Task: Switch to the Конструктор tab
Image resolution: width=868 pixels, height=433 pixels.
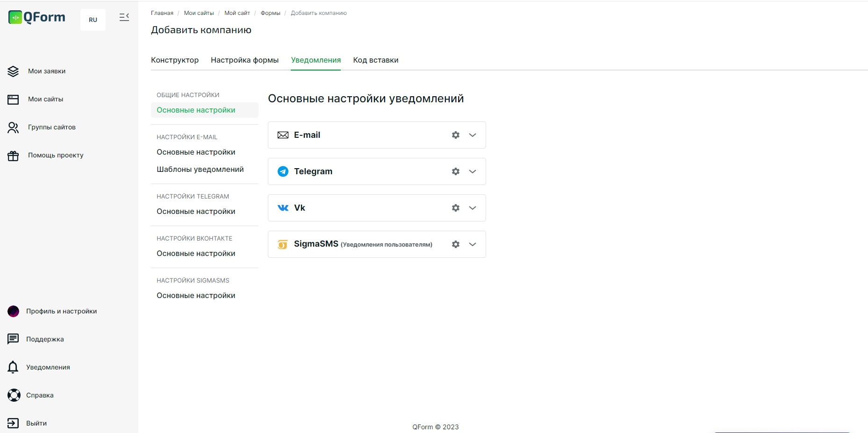Action: pyautogui.click(x=175, y=60)
